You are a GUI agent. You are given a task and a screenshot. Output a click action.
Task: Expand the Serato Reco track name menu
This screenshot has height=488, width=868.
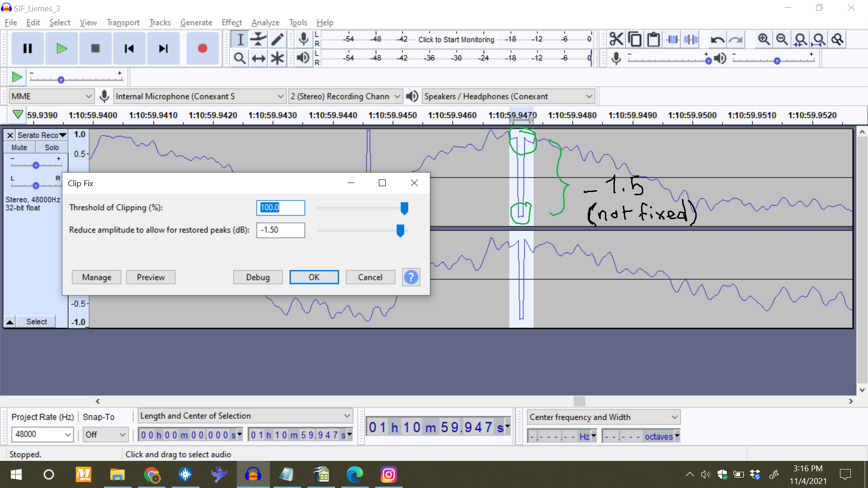point(63,135)
